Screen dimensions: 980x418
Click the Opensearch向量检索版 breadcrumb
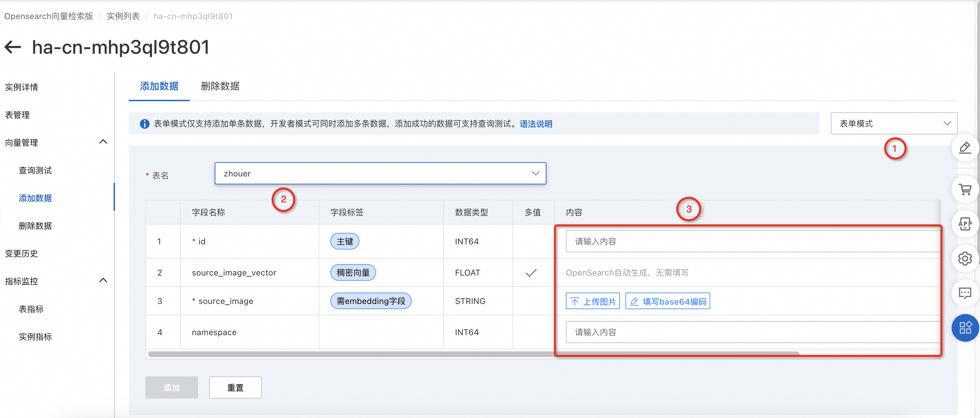[49, 16]
